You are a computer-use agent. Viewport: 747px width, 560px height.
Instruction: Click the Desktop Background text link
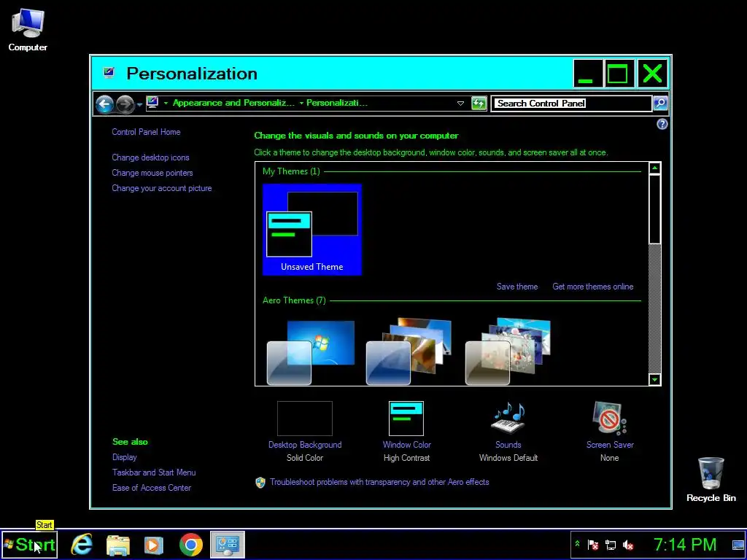coord(305,445)
